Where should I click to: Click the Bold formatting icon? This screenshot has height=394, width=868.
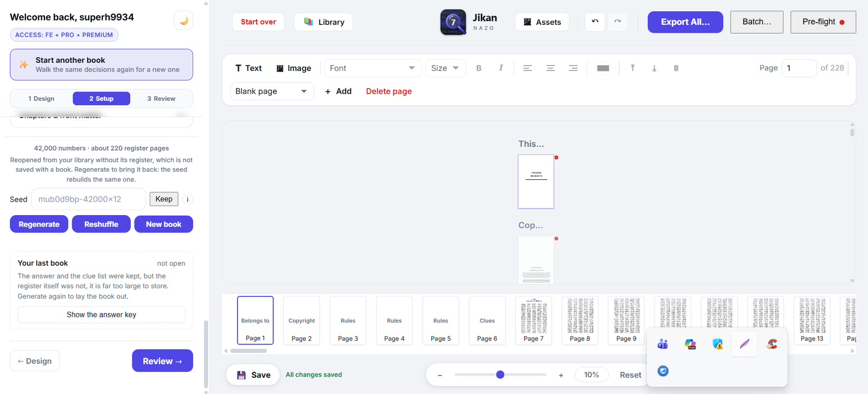pyautogui.click(x=478, y=68)
